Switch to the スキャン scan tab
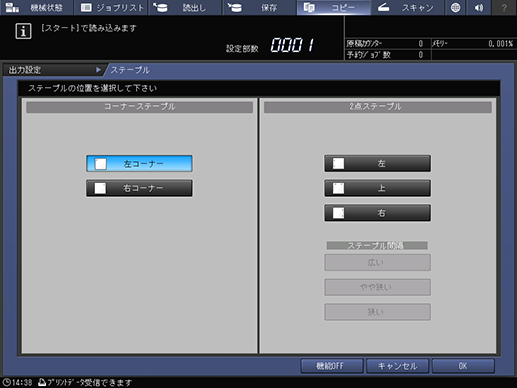The image size is (517, 388). click(x=407, y=7)
